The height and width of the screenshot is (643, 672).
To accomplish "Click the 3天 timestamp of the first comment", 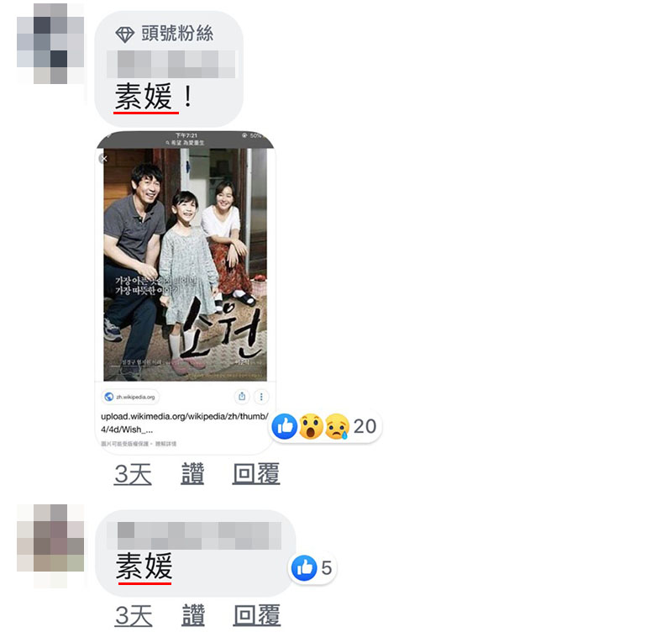I will pyautogui.click(x=133, y=474).
